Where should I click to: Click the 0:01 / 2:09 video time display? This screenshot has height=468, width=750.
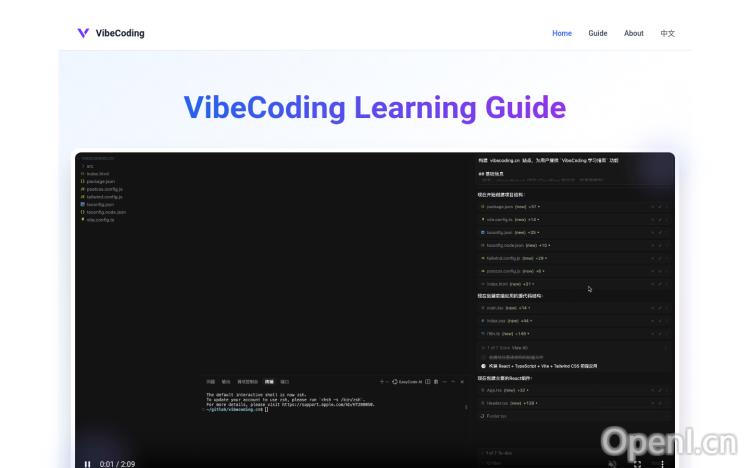(x=117, y=464)
